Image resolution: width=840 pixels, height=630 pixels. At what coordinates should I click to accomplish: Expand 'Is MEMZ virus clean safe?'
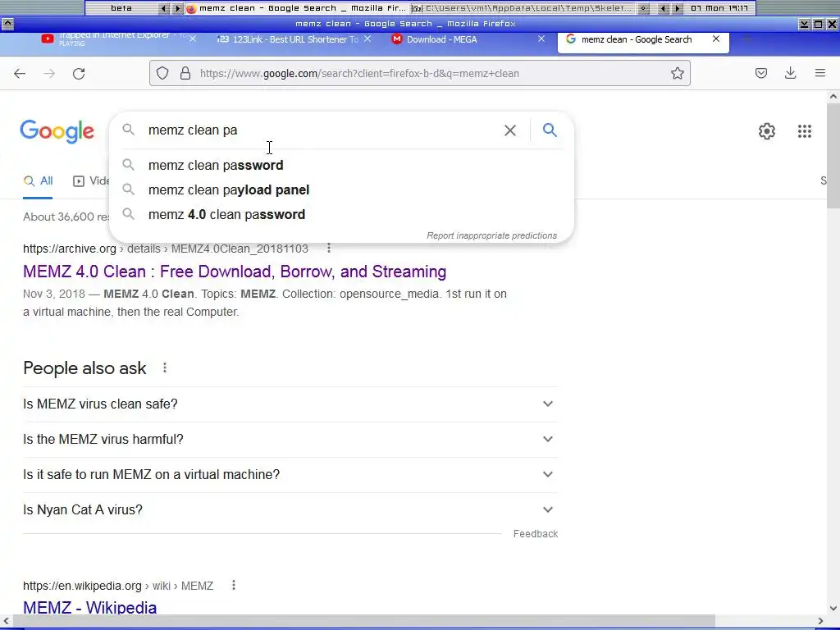tap(290, 404)
